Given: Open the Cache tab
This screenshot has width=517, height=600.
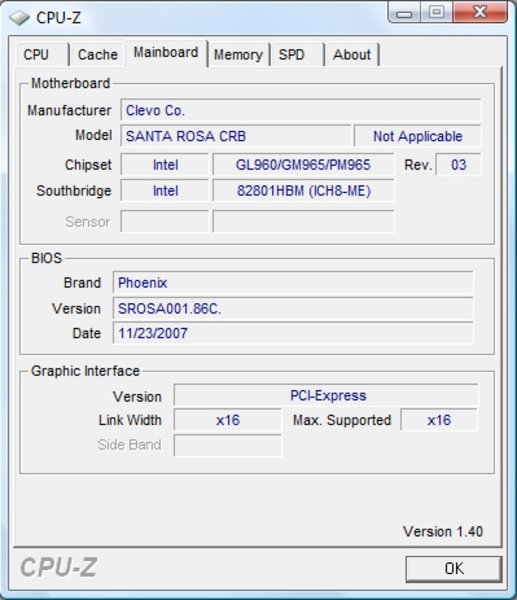Looking at the screenshot, I should 98,55.
